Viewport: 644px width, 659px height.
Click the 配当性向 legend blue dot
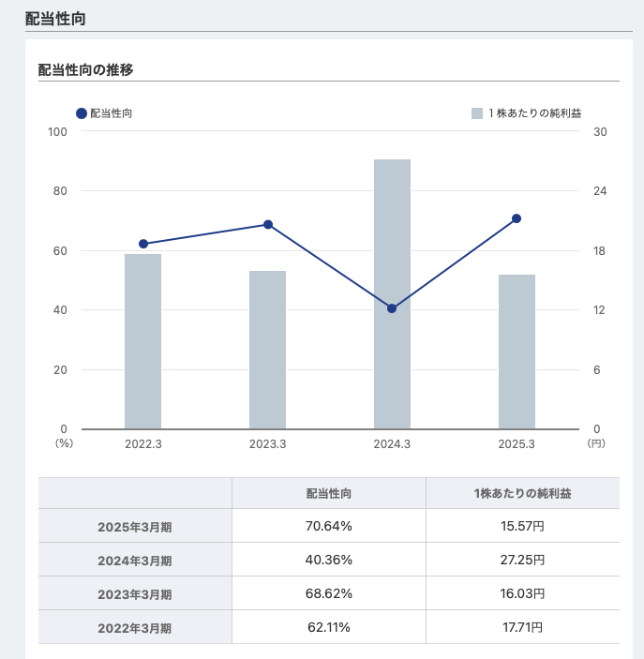click(82, 113)
